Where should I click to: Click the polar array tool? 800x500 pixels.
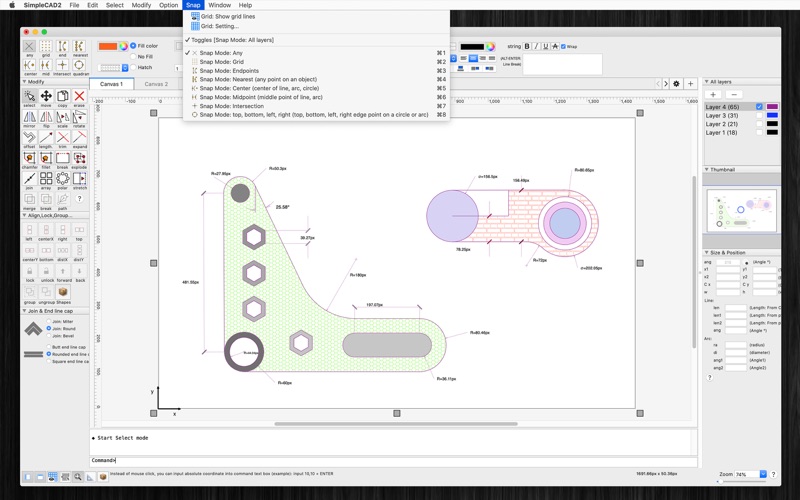click(x=62, y=180)
